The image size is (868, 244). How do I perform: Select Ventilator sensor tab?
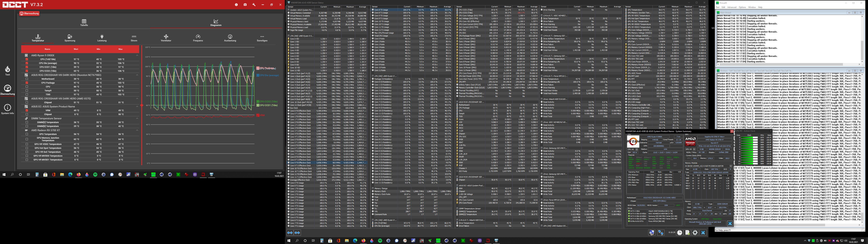pyautogui.click(x=166, y=38)
